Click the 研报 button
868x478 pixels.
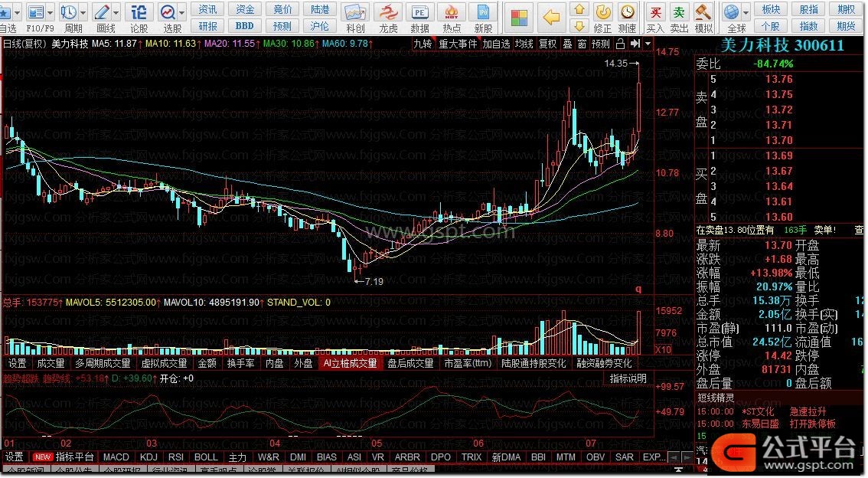click(207, 26)
